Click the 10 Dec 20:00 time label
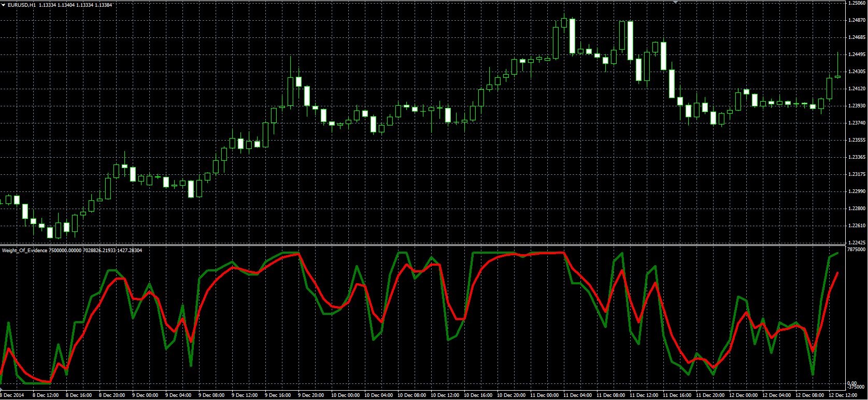The image size is (868, 400). 511,395
